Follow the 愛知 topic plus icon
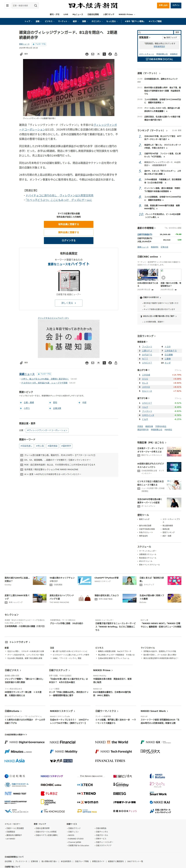This screenshot has height=868, width=186. [50, 402]
